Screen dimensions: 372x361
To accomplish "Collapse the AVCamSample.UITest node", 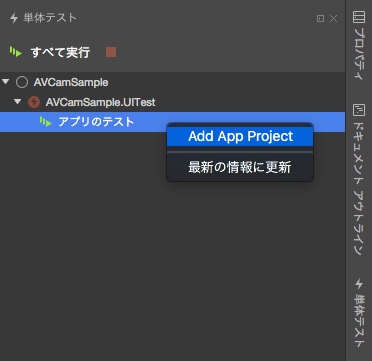I will click(x=18, y=102).
